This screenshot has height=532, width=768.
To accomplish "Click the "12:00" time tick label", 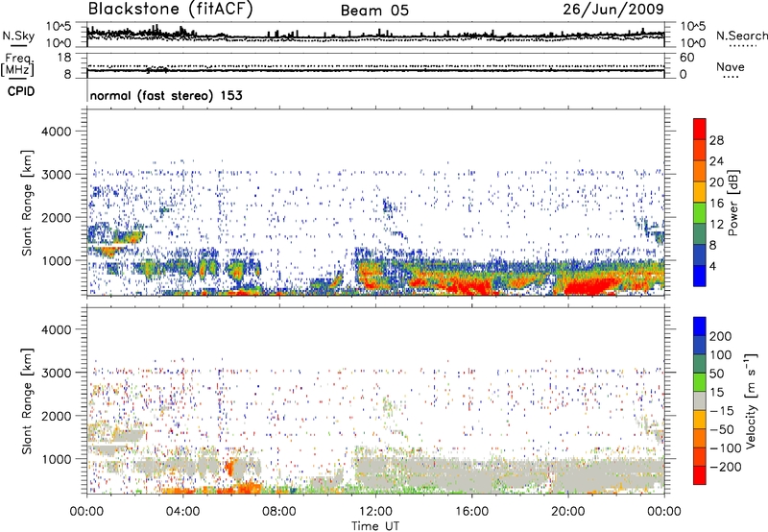I will [x=375, y=512].
